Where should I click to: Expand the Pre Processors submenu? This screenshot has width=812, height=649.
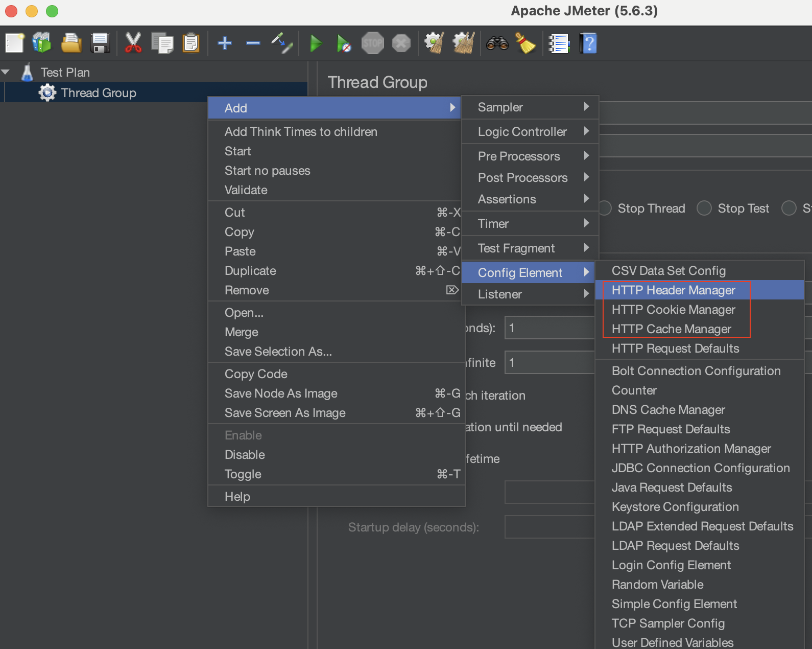click(x=530, y=156)
